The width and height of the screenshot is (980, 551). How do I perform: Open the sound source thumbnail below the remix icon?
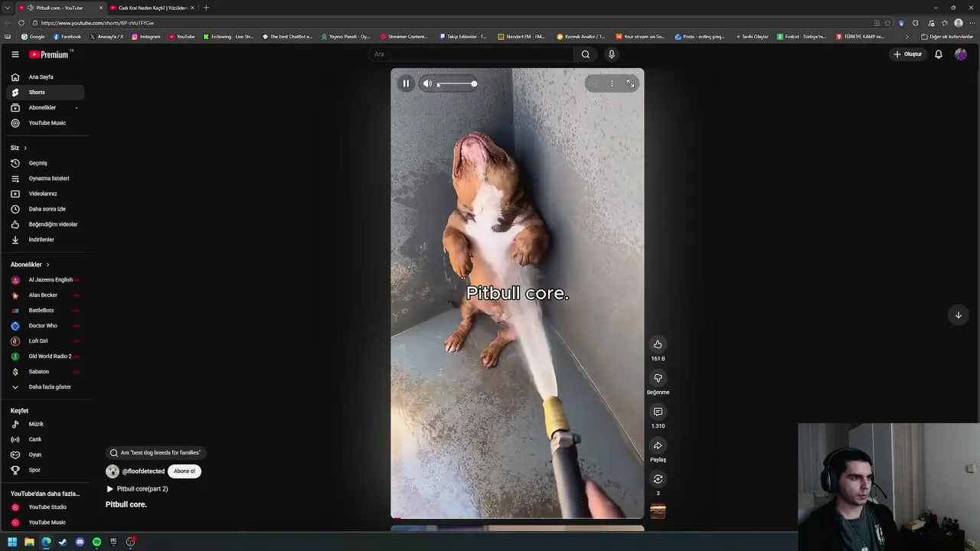point(658,511)
